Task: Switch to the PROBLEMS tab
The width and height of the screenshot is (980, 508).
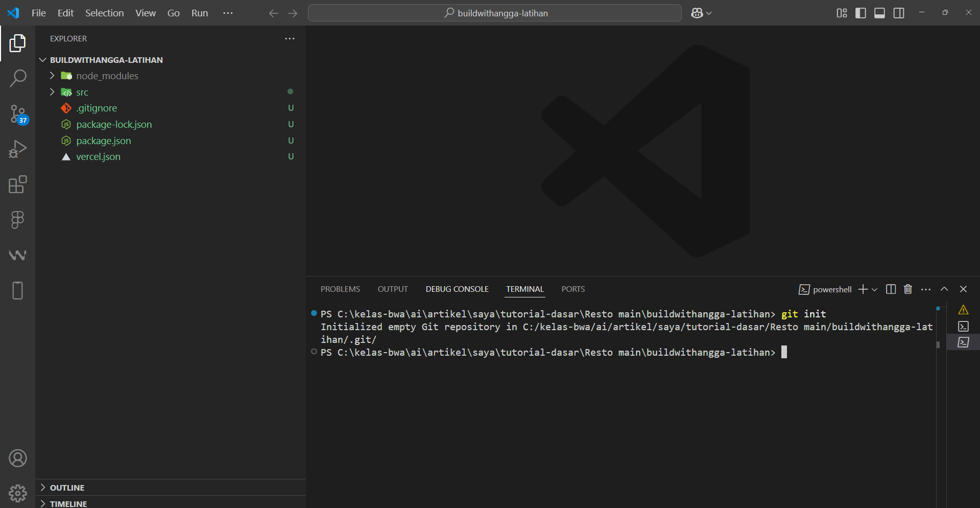Action: [x=340, y=289]
